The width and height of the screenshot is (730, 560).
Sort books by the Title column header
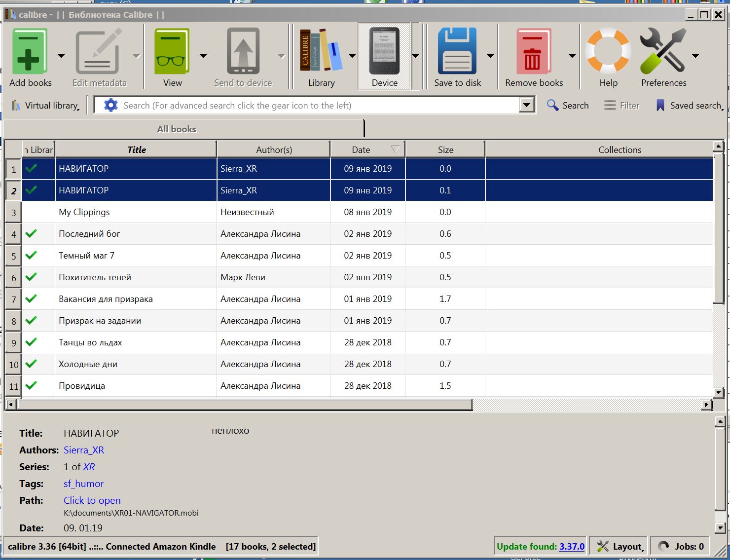[136, 150]
